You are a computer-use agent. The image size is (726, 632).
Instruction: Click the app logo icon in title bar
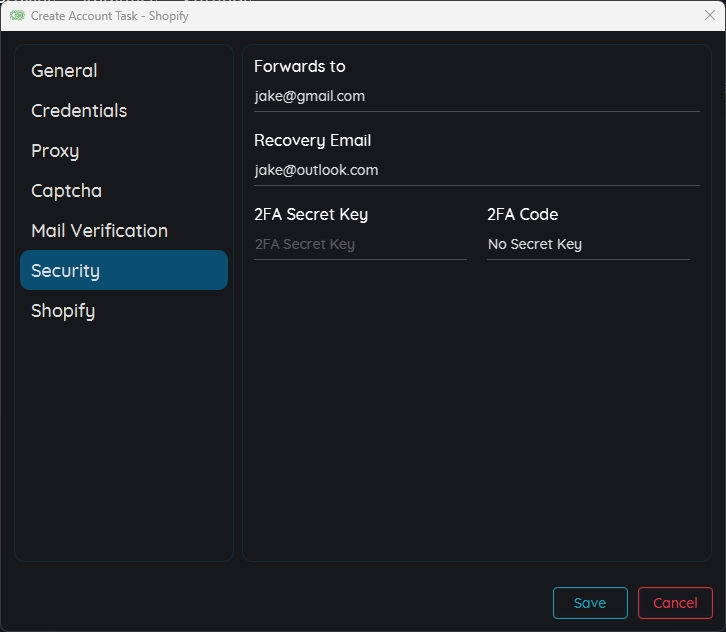tap(17, 16)
